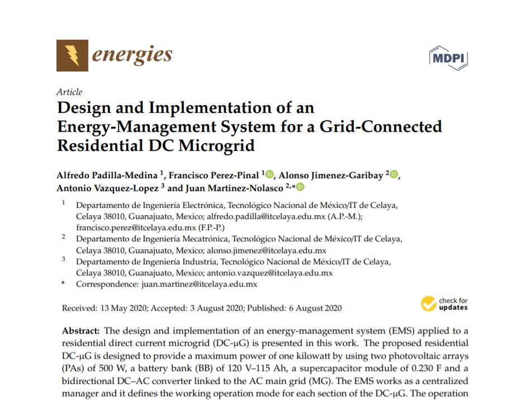Click the bold Abstract heading
532x400 pixels.
(x=80, y=330)
